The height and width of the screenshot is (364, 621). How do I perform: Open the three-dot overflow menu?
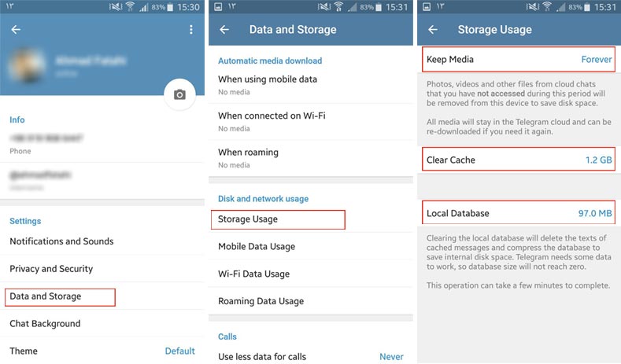pyautogui.click(x=191, y=30)
